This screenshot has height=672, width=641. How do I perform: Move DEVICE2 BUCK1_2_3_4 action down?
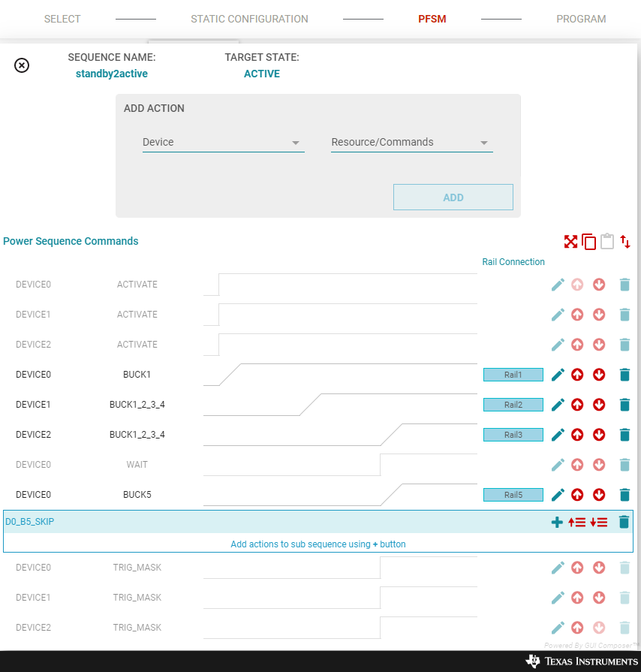tap(599, 435)
